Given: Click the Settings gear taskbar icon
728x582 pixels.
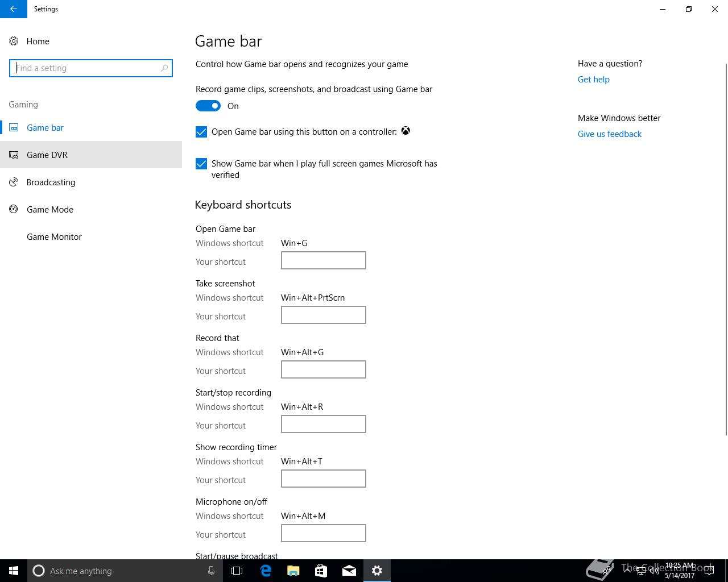Looking at the screenshot, I should pyautogui.click(x=377, y=571).
